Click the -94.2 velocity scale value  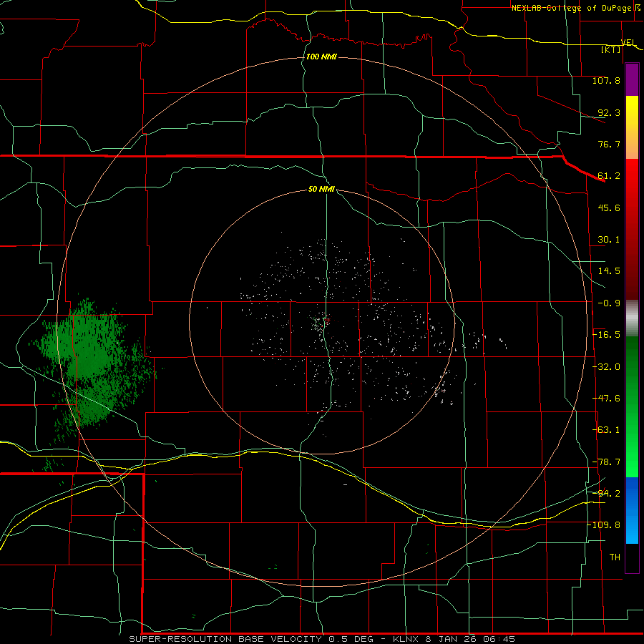pos(606,494)
